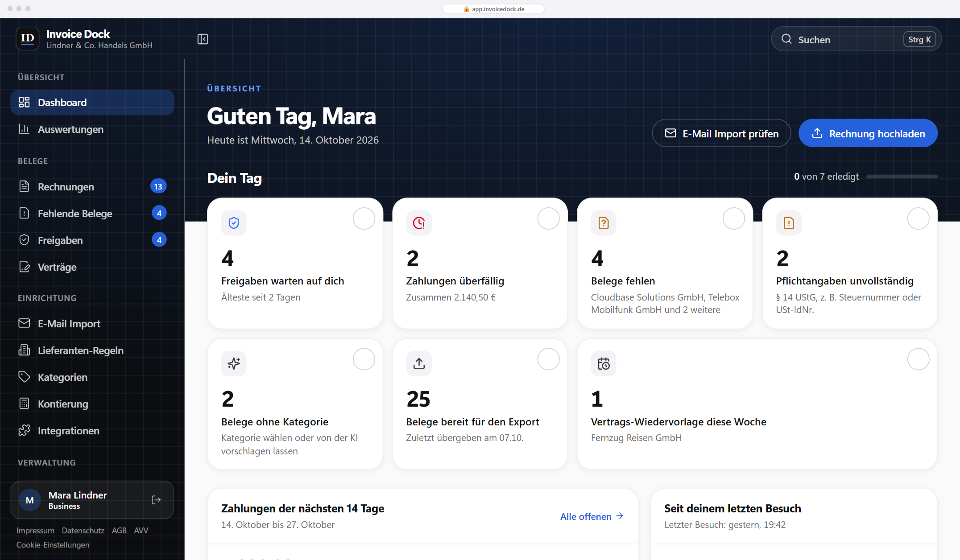The height and width of the screenshot is (560, 960).
Task: Click the Strg K shortcut badge
Action: (x=919, y=39)
